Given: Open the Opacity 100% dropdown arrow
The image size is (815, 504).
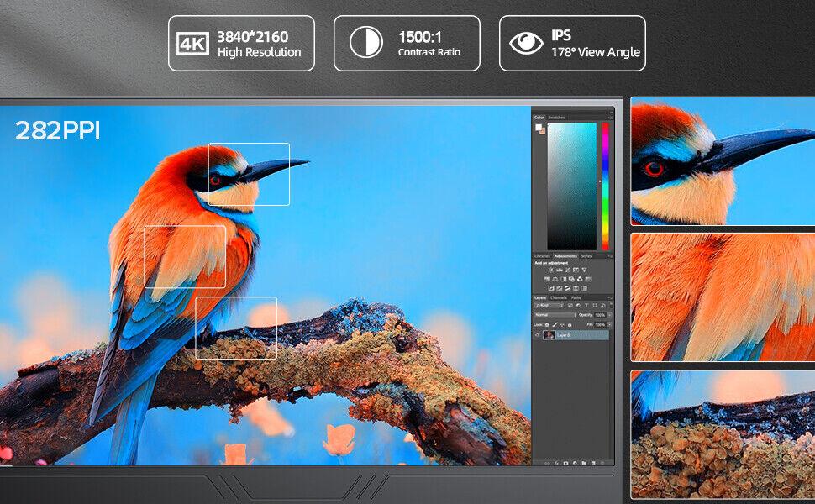Looking at the screenshot, I should coord(607,314).
